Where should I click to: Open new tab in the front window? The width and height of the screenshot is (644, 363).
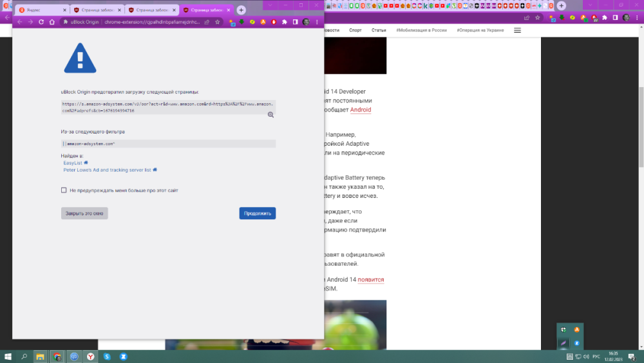click(241, 10)
